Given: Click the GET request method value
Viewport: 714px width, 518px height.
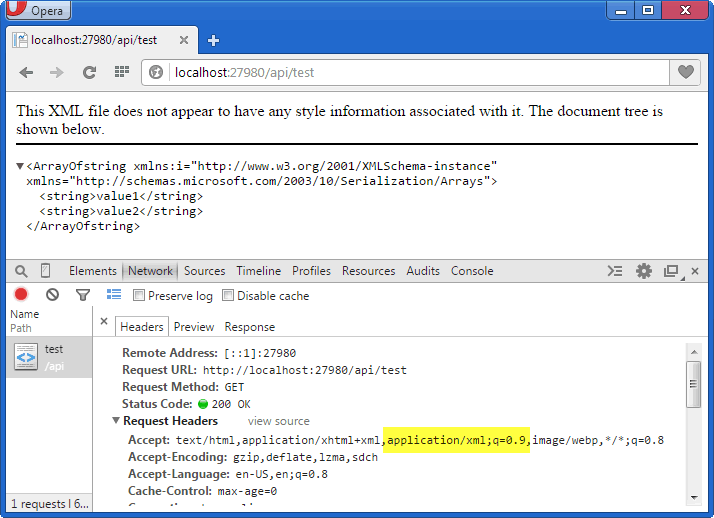Looking at the screenshot, I should 234,387.
